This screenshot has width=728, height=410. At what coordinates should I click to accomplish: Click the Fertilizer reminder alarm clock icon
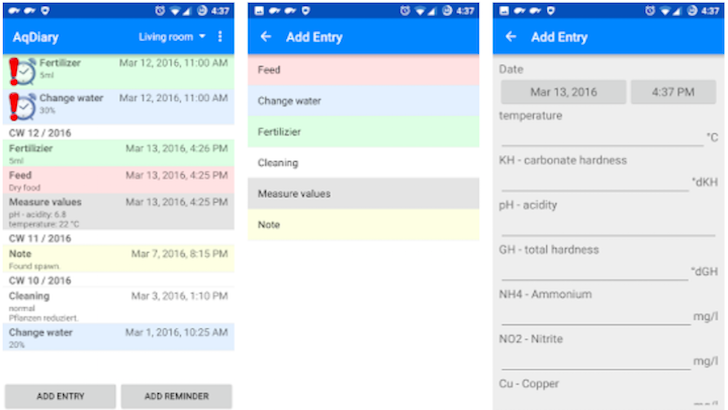tap(21, 70)
